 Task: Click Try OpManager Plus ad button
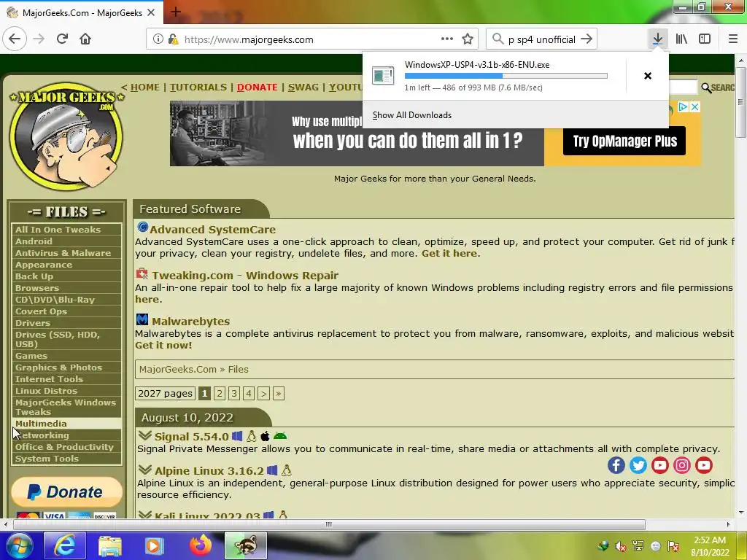624,141
